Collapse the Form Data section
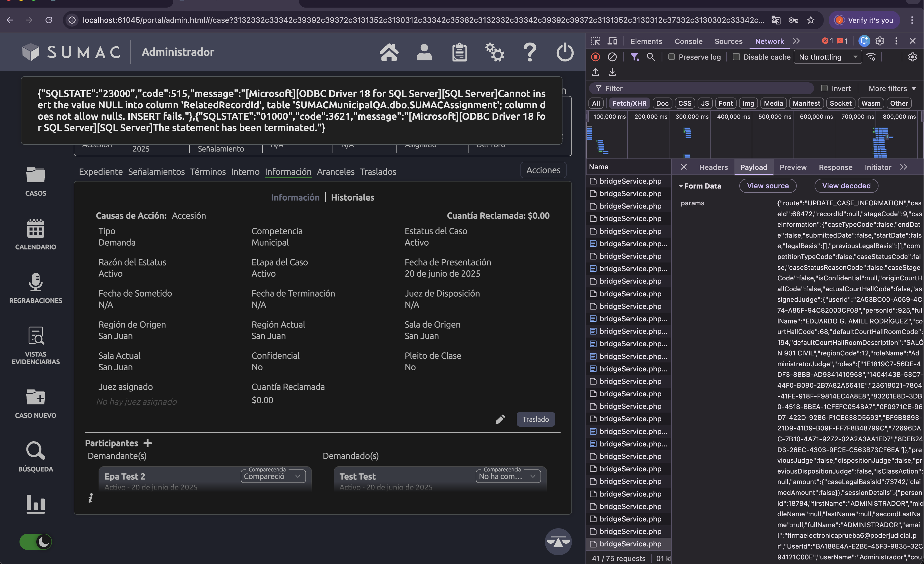Screen dimensions: 924x564 pyautogui.click(x=681, y=186)
